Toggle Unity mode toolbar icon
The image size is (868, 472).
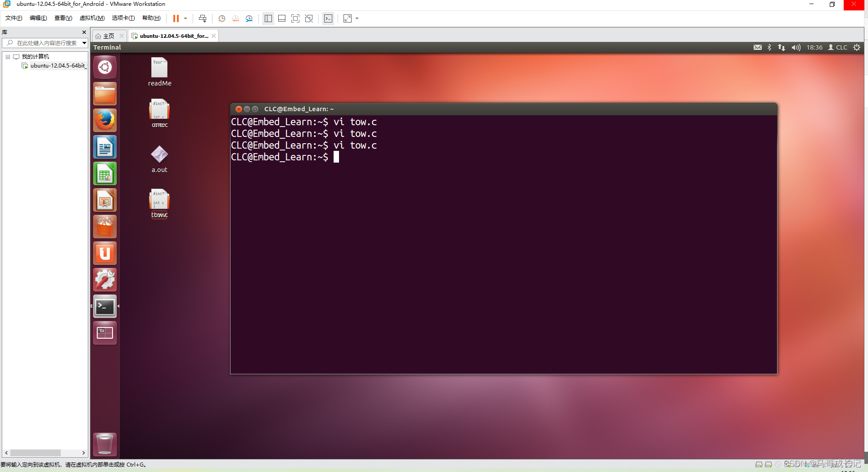[309, 18]
